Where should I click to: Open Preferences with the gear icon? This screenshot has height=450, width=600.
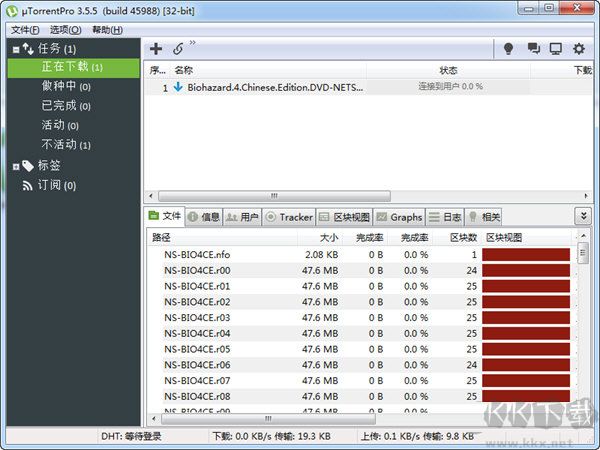579,49
